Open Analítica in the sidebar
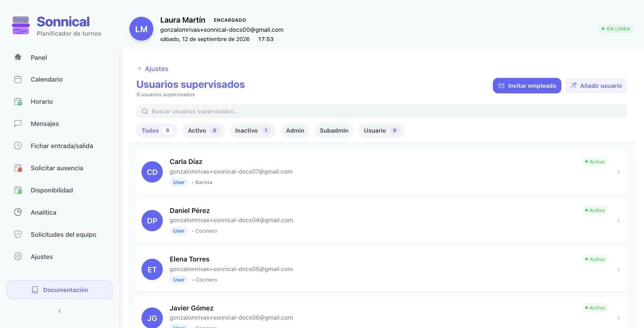The width and height of the screenshot is (644, 328). click(43, 212)
